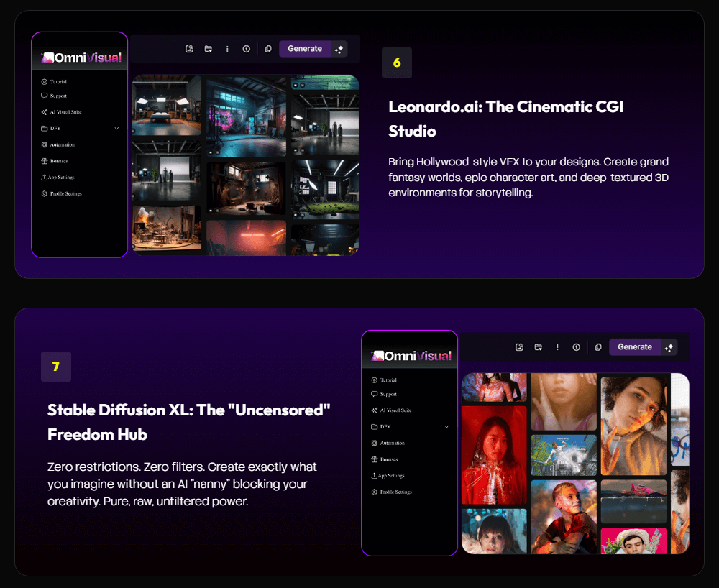Select the Bonuses gift icon
719x588 pixels.
coord(45,160)
